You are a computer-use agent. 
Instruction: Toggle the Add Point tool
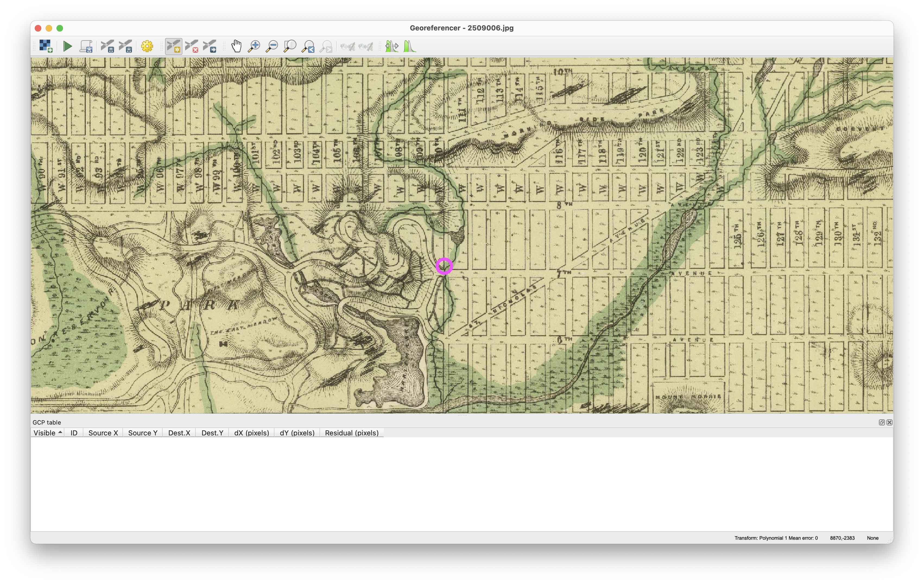pyautogui.click(x=173, y=46)
